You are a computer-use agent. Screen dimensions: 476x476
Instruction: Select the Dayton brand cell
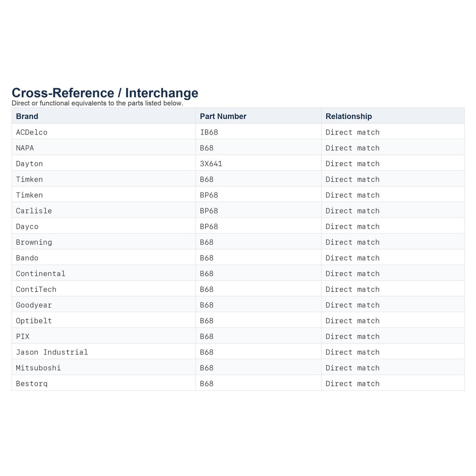(104, 163)
